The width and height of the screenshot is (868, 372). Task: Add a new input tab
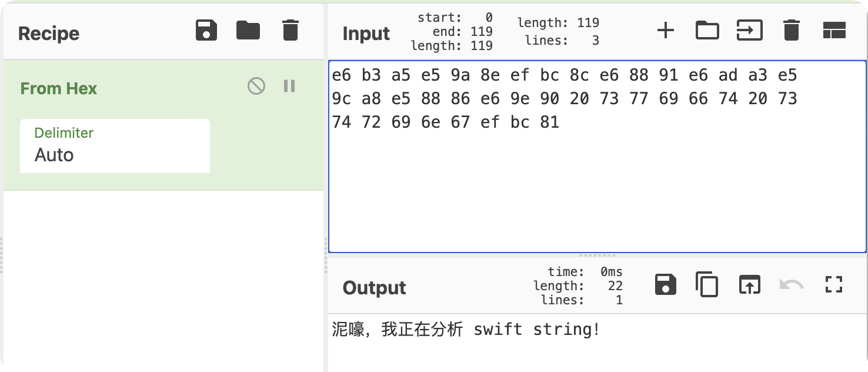click(x=665, y=31)
